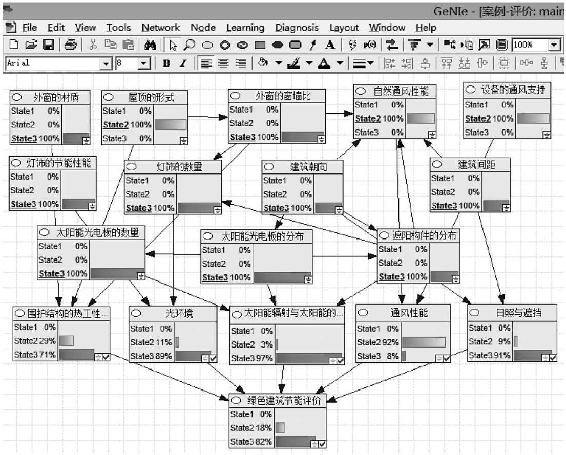Viewport: 566px width, 455px height.
Task: Open the Network menu
Action: pyautogui.click(x=161, y=27)
